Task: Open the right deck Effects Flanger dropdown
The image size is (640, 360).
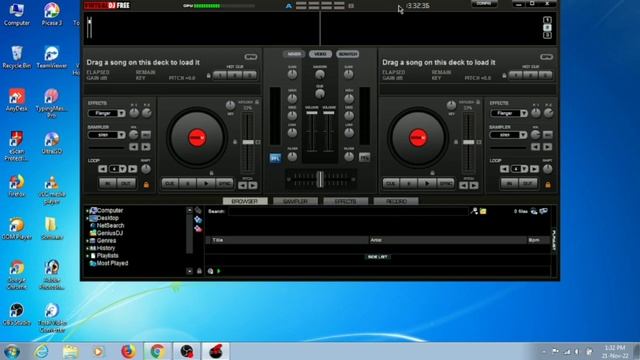Action: (x=524, y=113)
